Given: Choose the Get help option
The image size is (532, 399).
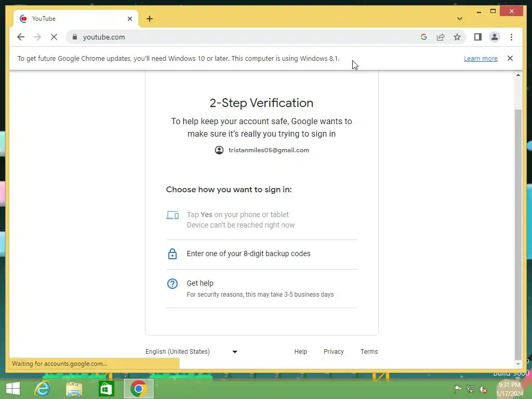Looking at the screenshot, I should pyautogui.click(x=262, y=288).
